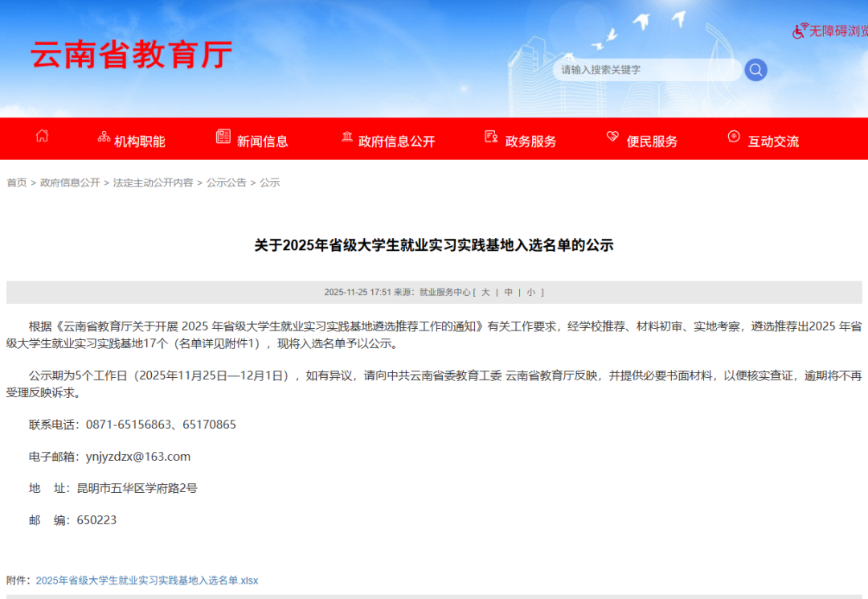Set font size to small (小)
The width and height of the screenshot is (868, 599).
(x=530, y=292)
